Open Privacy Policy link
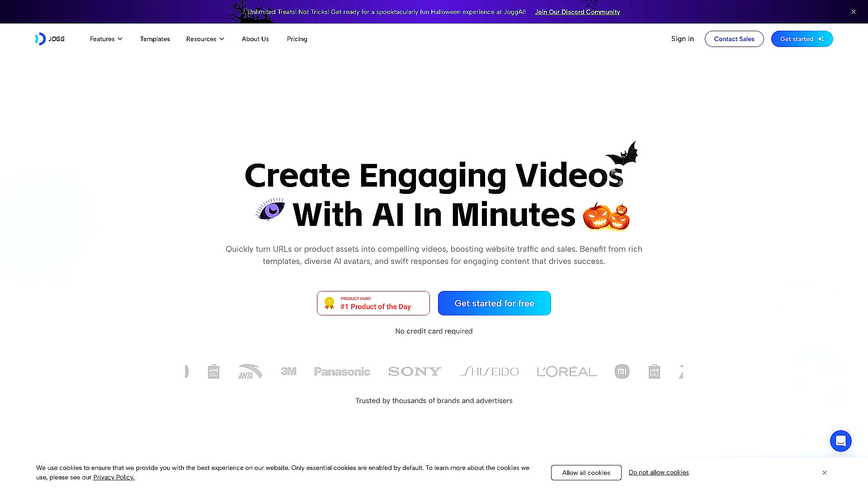868x488 pixels. 114,477
